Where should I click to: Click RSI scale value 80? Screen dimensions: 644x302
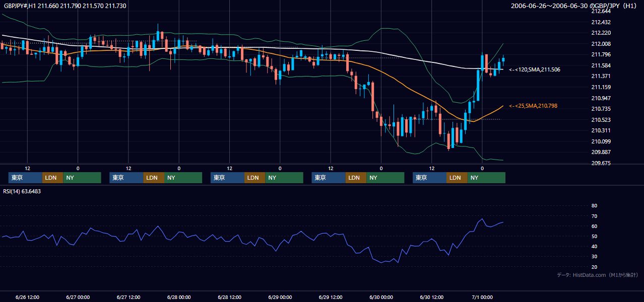click(x=595, y=206)
